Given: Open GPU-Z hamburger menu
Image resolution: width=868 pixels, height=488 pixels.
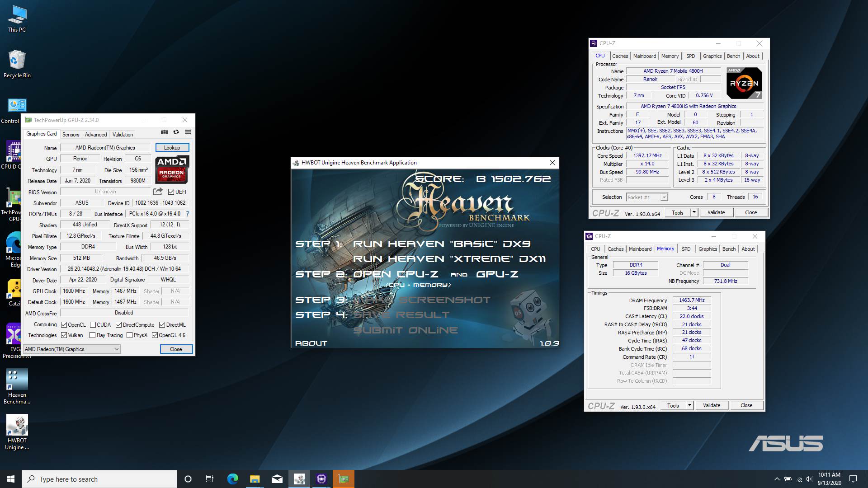Looking at the screenshot, I should (x=188, y=132).
